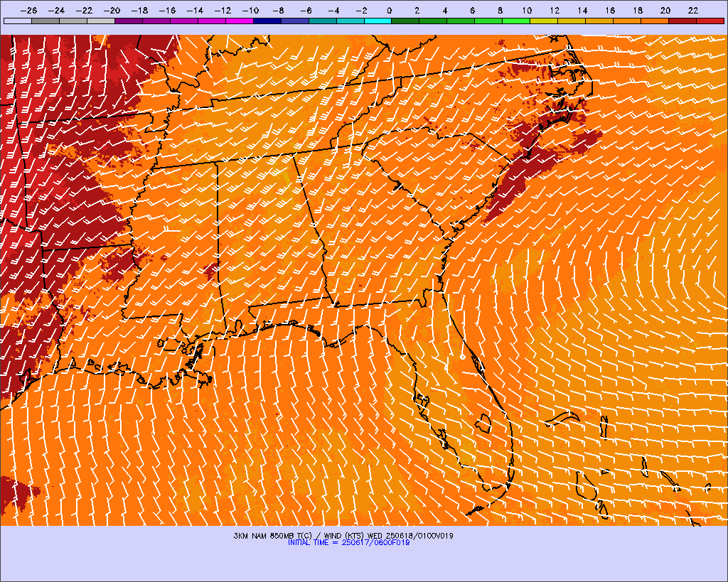
Task: Click the 4 label on the color scale
Action: click(x=445, y=10)
